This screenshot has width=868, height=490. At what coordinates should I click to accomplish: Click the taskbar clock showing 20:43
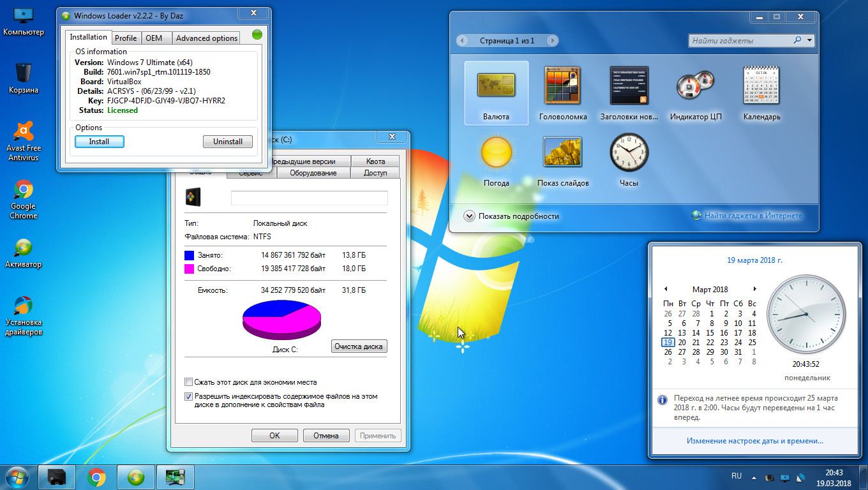[834, 478]
